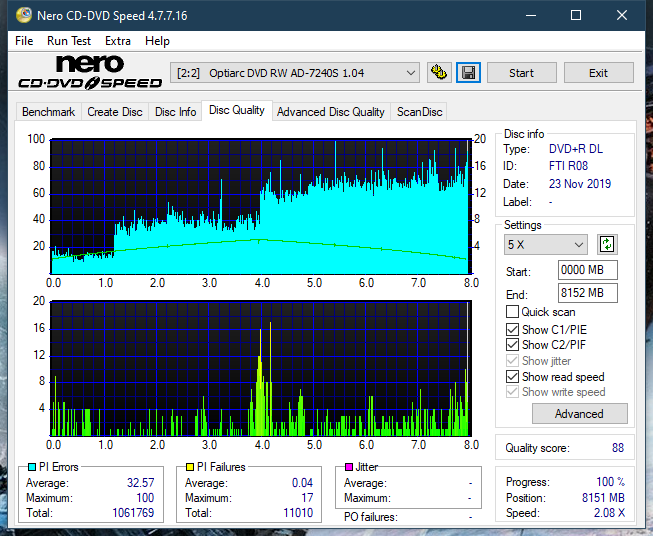The image size is (653, 536).
Task: Open the Extra menu
Action: tap(118, 41)
